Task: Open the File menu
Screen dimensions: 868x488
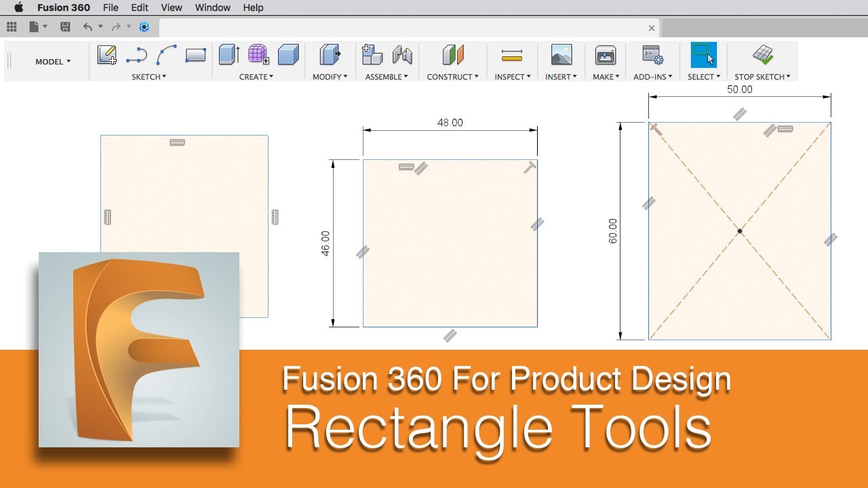Action: (x=111, y=7)
